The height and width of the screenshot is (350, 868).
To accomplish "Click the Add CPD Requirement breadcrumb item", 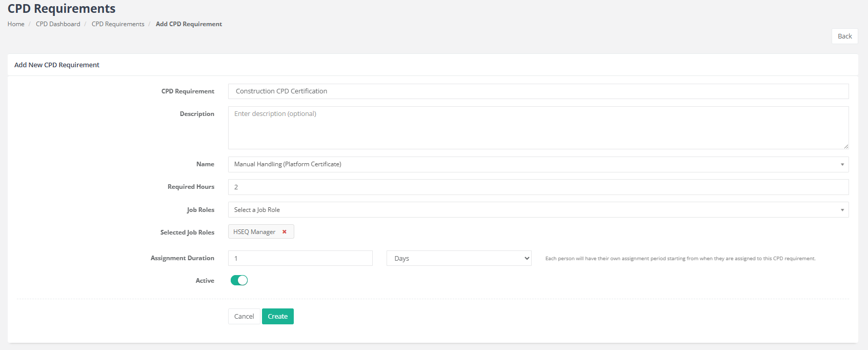I will [x=189, y=24].
